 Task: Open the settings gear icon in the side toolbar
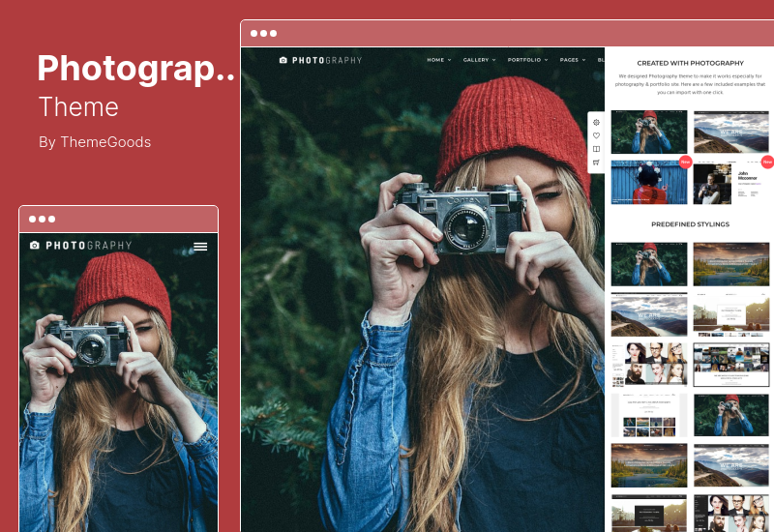[x=596, y=123]
